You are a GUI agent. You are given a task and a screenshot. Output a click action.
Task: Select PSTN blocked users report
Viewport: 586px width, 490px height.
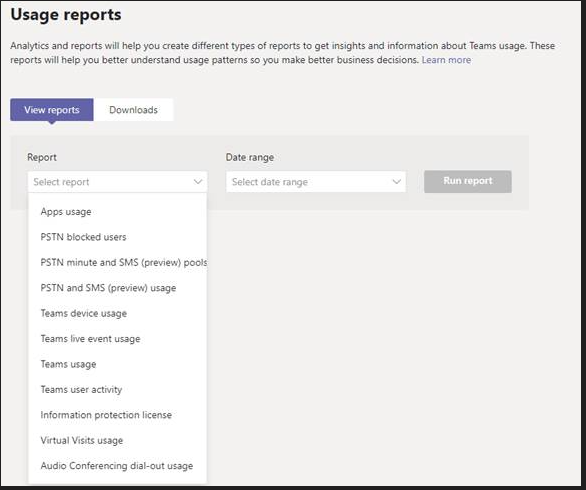(117, 237)
